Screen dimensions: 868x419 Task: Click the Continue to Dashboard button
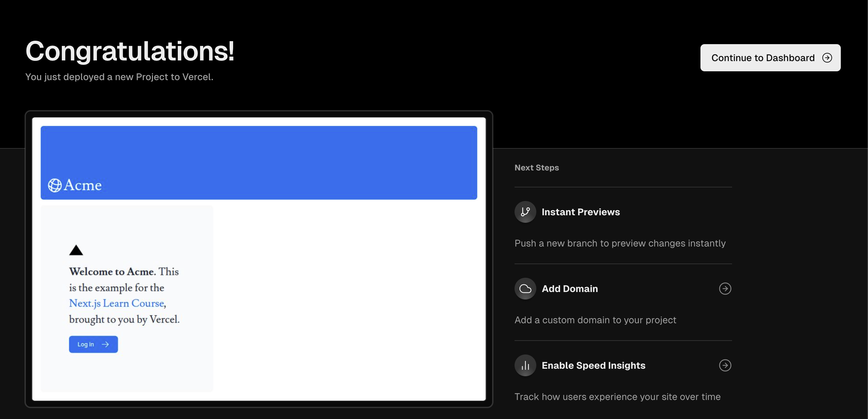(763, 58)
